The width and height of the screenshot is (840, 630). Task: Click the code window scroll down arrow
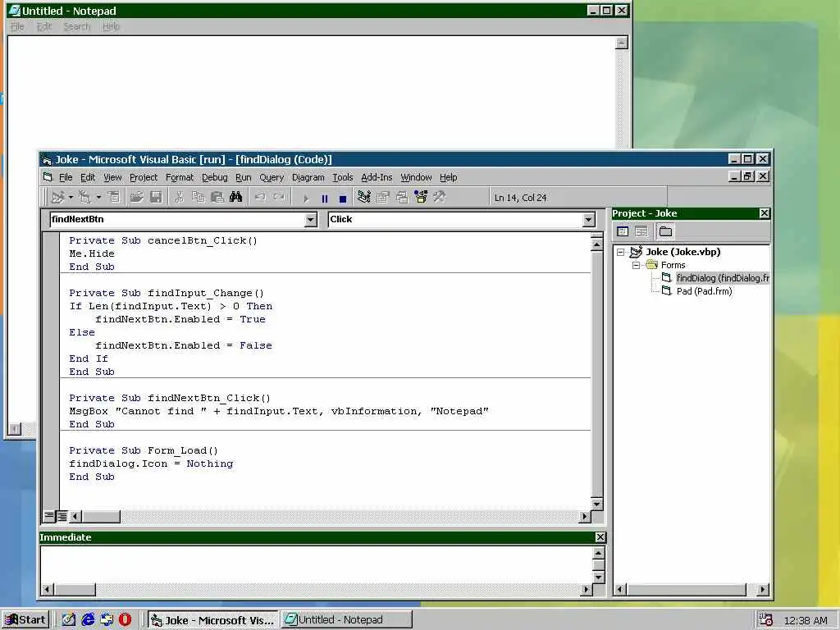point(597,504)
